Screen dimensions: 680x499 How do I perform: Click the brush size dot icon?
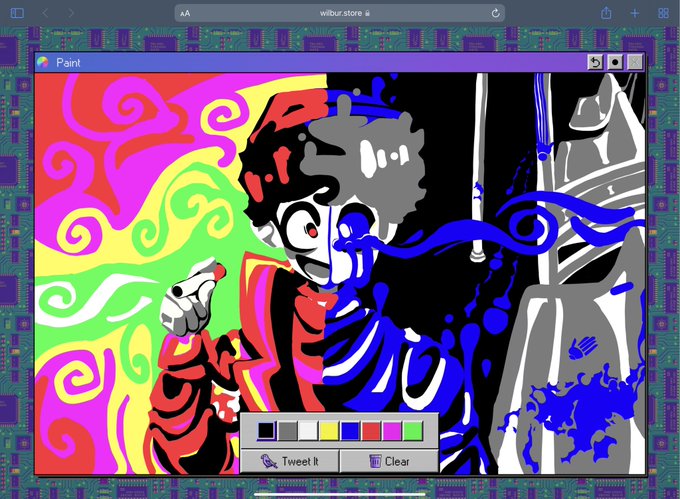pyautogui.click(x=615, y=62)
